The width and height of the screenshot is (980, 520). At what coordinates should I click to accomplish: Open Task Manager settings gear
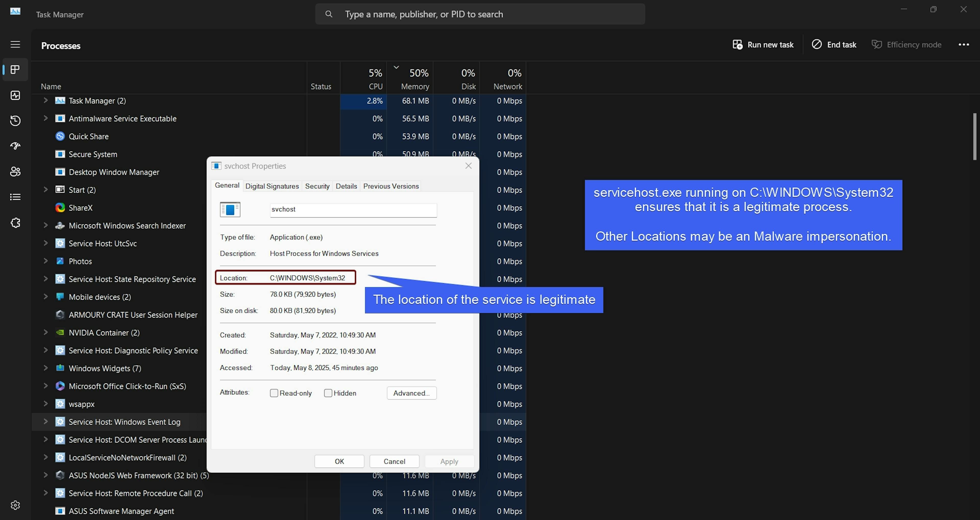(15, 505)
